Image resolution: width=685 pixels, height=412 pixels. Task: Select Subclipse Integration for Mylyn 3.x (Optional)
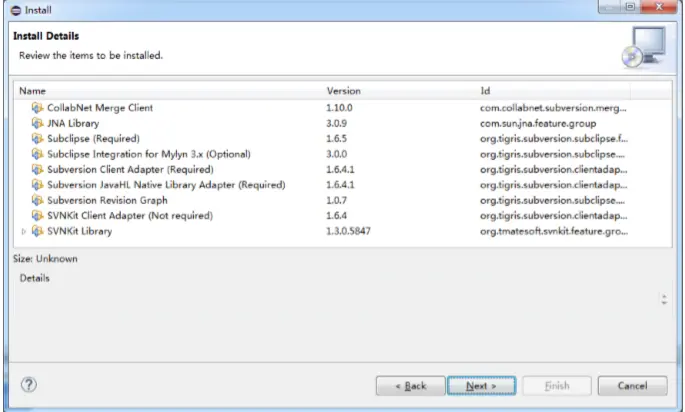(x=343, y=154)
